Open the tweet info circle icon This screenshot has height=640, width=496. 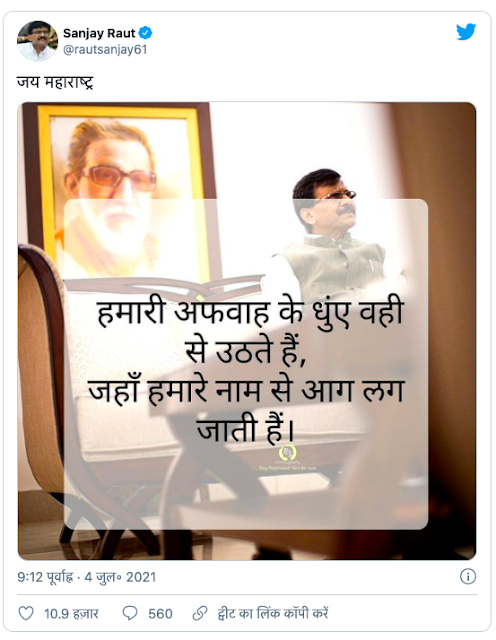[x=468, y=576]
